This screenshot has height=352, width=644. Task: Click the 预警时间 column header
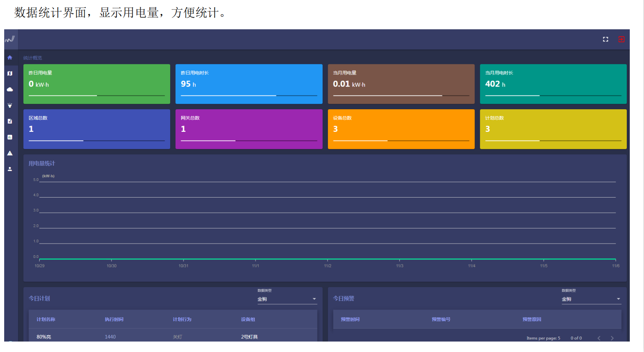[350, 319]
